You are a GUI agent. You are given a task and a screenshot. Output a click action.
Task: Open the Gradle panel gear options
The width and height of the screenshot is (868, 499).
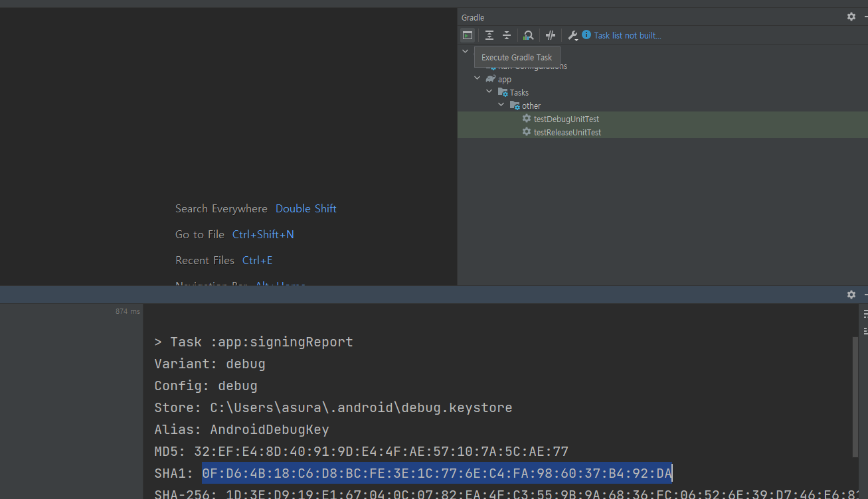click(x=851, y=17)
